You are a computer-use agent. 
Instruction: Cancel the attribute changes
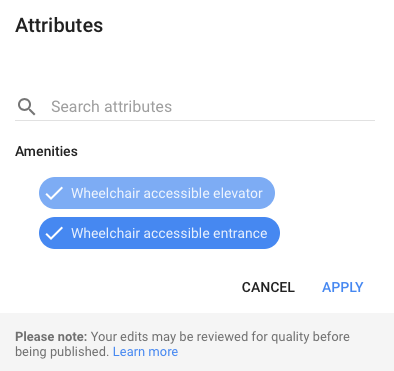[x=268, y=287]
